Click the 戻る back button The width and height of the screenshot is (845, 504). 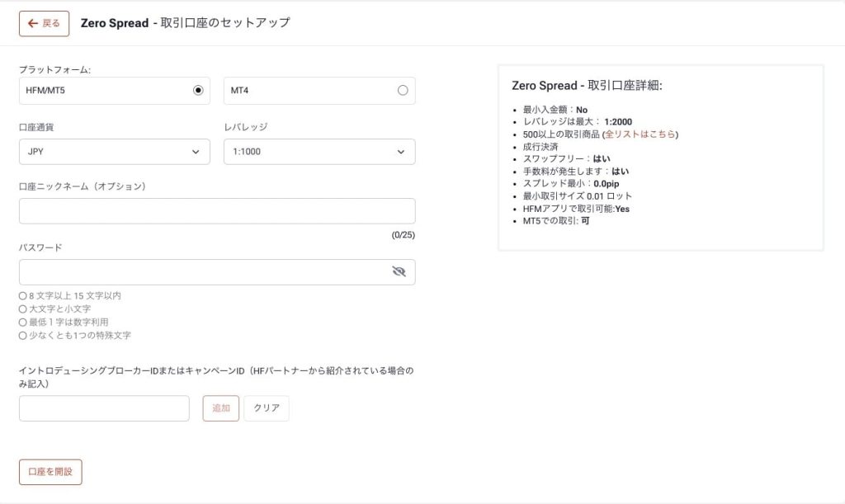point(44,23)
